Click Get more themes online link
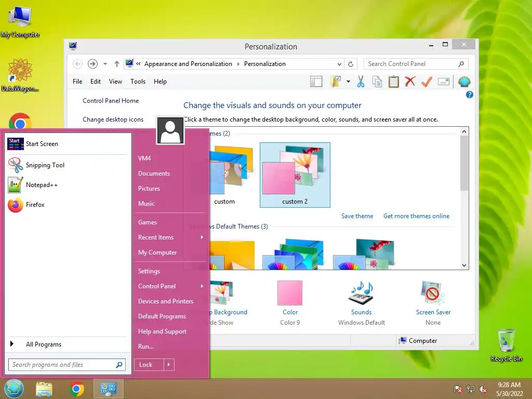The image size is (532, 399). [416, 216]
